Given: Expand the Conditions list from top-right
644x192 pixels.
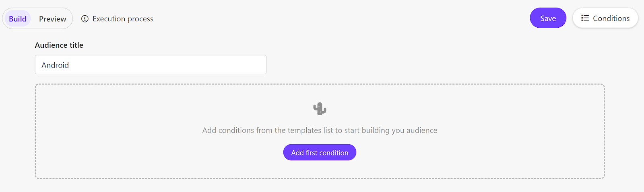Looking at the screenshot, I should [605, 18].
